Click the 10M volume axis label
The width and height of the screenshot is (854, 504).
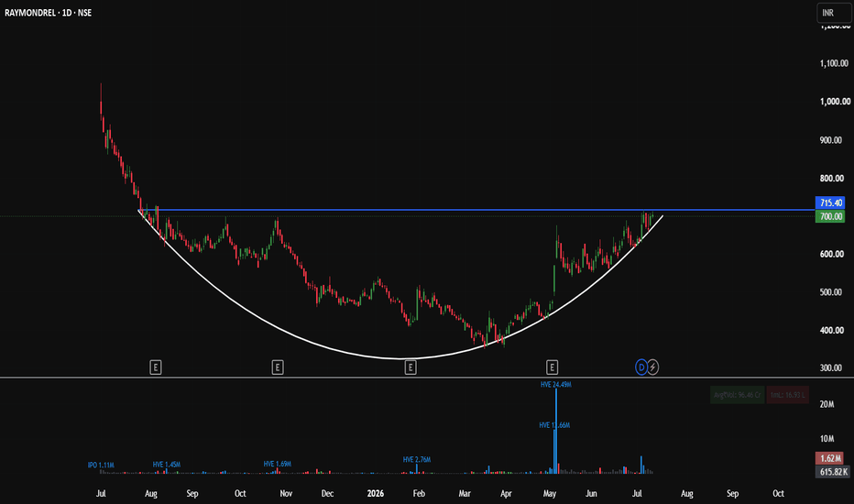point(827,439)
